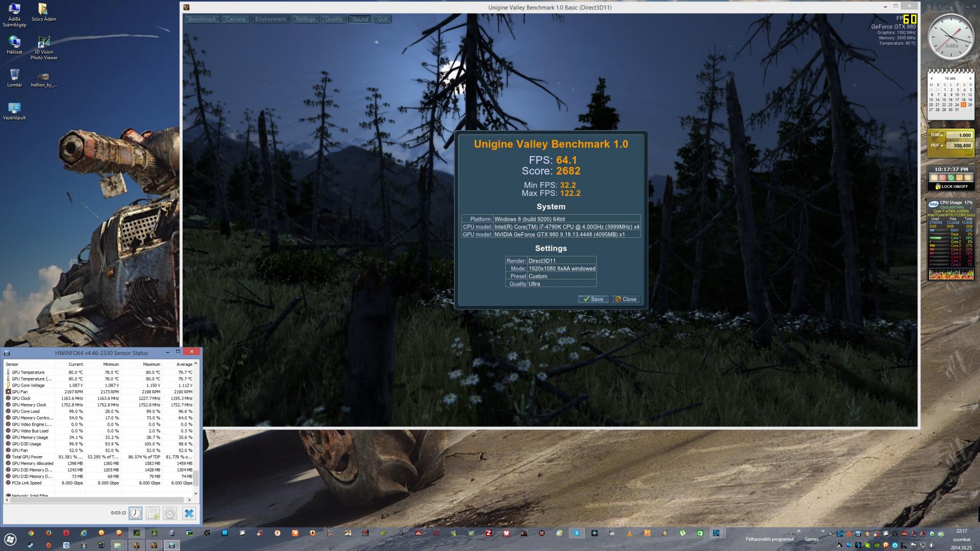Open Steam from the taskbar
This screenshot has height=551, width=980.
[31, 545]
